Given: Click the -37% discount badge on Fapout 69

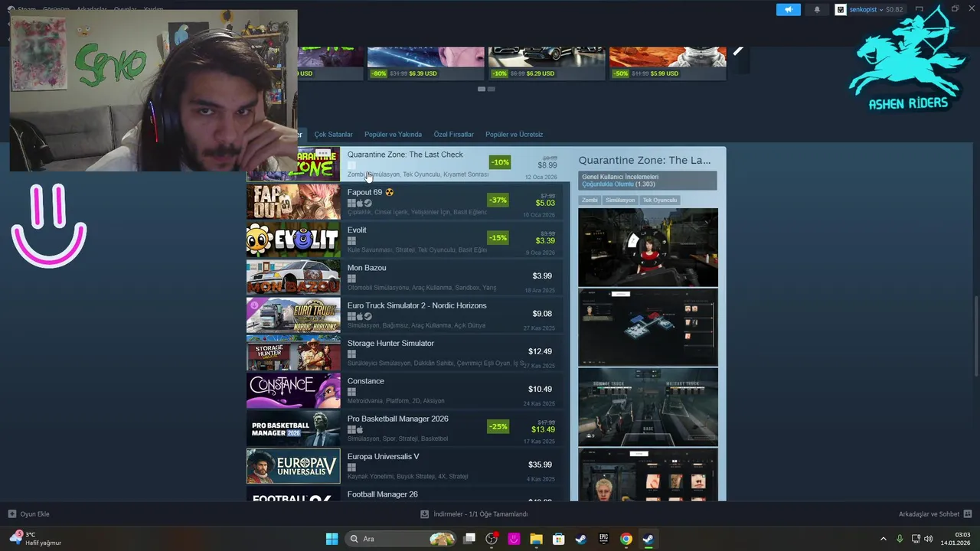Looking at the screenshot, I should [498, 201].
